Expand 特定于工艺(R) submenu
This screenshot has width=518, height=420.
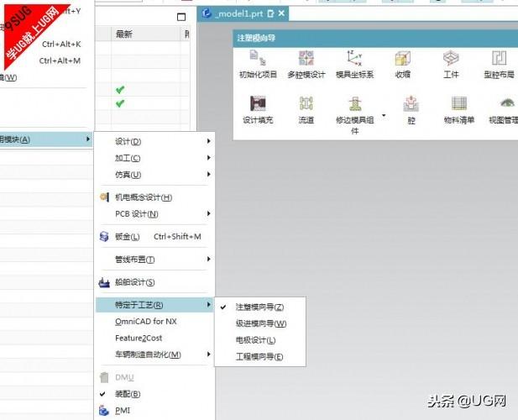(x=154, y=305)
